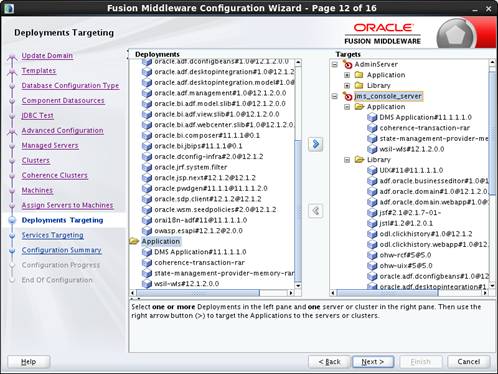Viewport: 498px width, 374px height.
Task: Click folder icon beside AdminServer Application
Action: pyautogui.click(x=359, y=75)
